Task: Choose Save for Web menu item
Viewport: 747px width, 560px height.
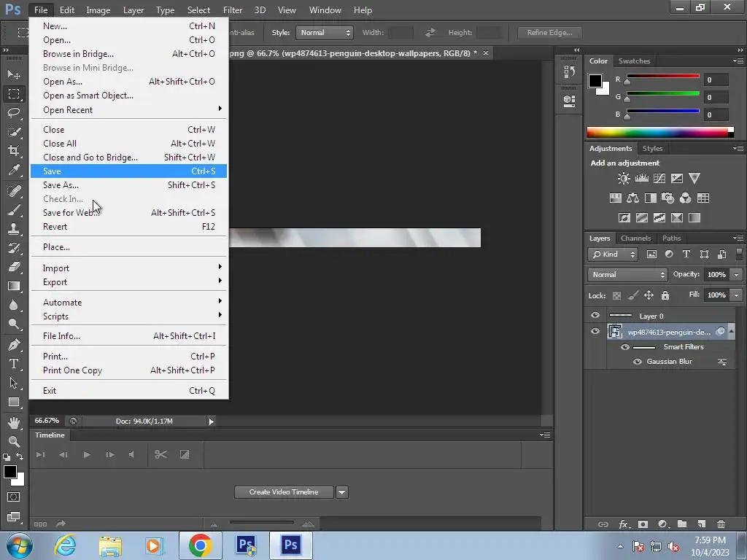Action: tap(128, 212)
